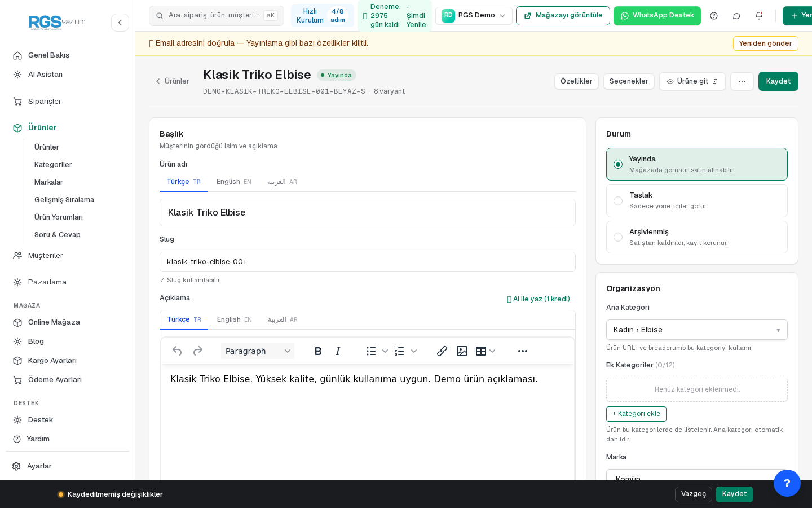
Task: Click the search box at top
Action: click(217, 16)
